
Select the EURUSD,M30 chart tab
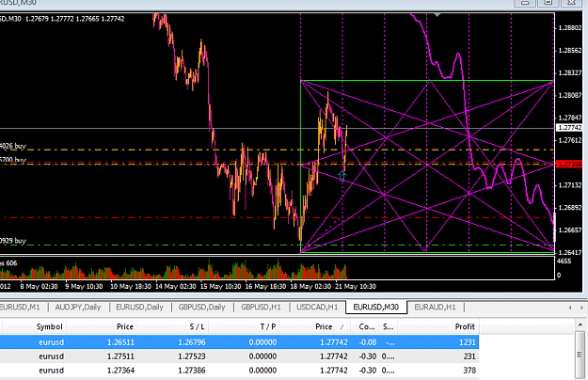pos(375,308)
